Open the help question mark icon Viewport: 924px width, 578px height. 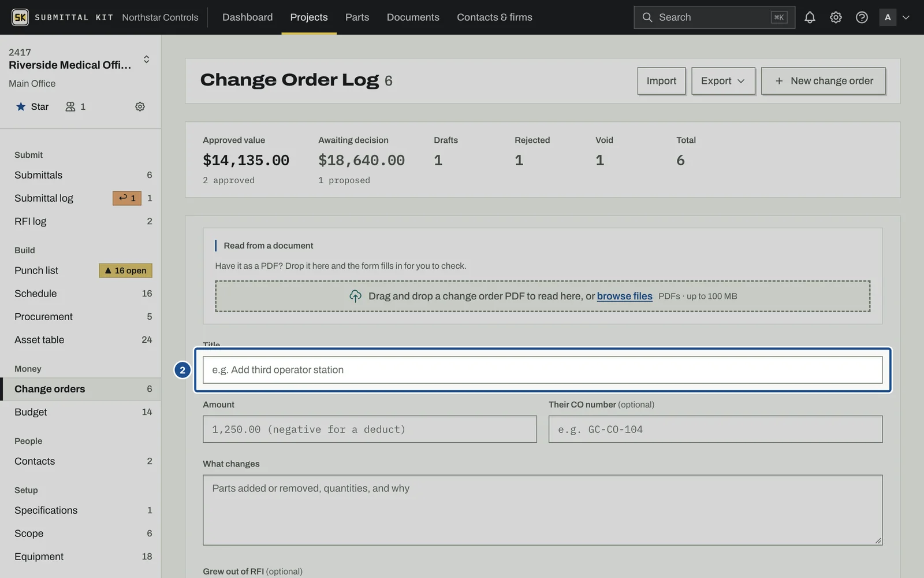click(862, 17)
